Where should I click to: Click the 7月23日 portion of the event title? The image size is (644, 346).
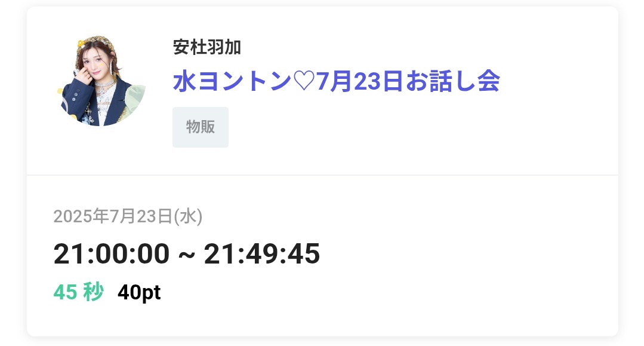coord(360,81)
